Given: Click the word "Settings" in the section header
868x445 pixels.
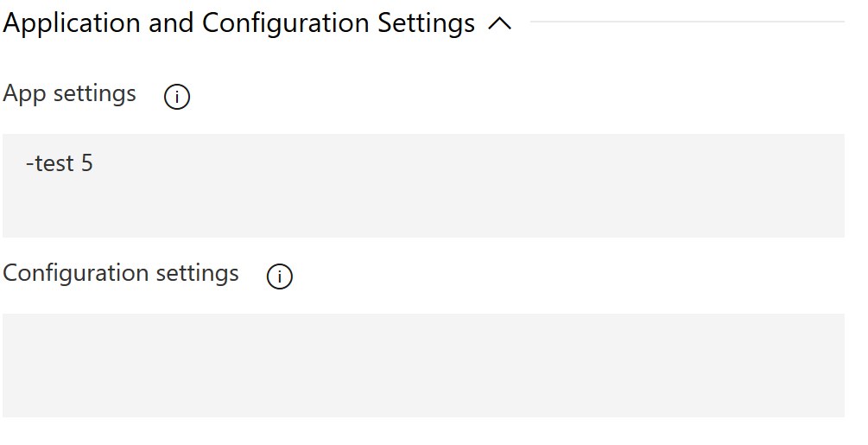Looking at the screenshot, I should click(x=427, y=23).
